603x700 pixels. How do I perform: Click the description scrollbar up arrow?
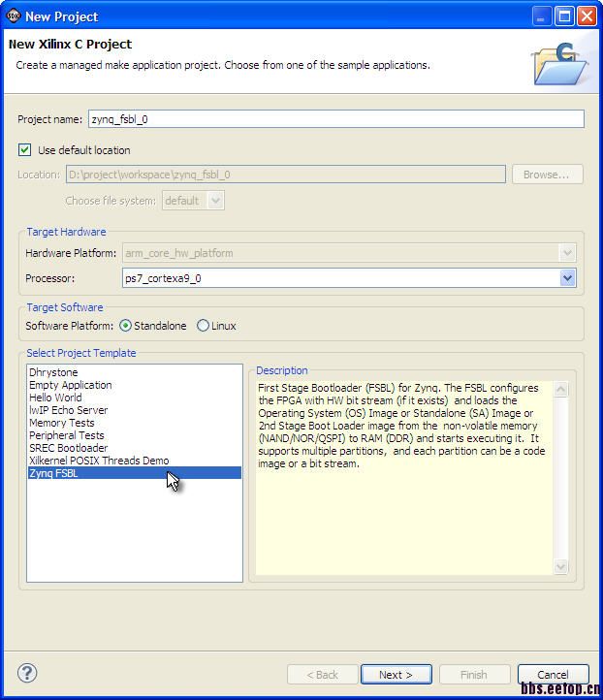[x=560, y=390]
